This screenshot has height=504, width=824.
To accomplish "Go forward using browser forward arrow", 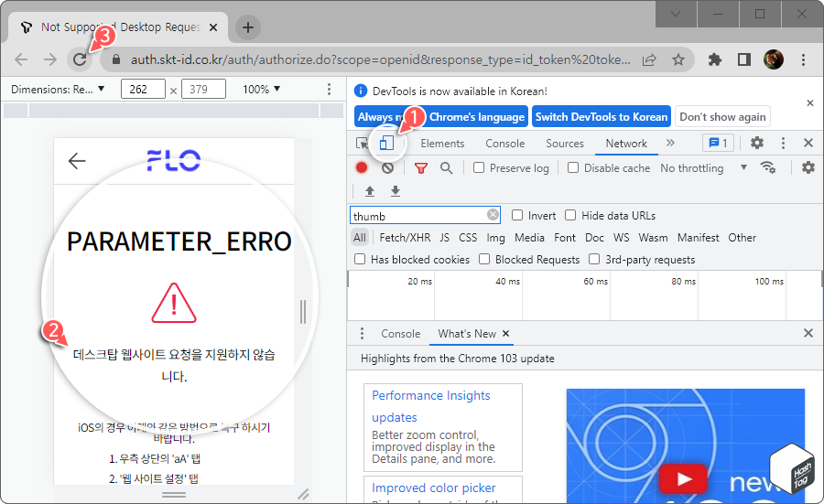I will click(x=50, y=59).
